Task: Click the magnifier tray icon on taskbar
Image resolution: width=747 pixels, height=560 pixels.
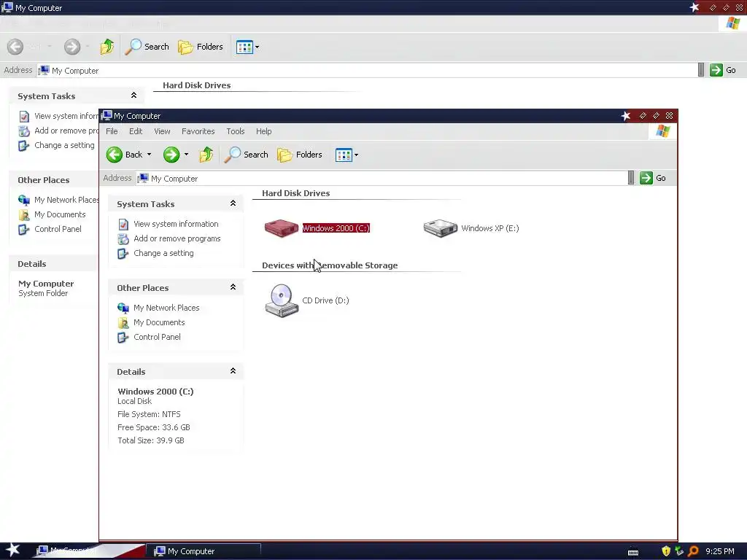Action: pos(693,551)
